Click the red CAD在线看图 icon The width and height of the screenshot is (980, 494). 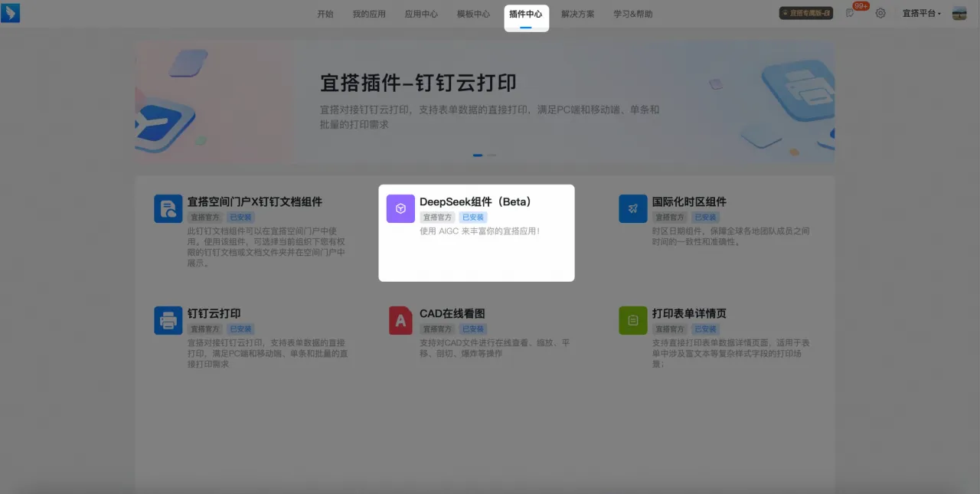[x=400, y=320]
